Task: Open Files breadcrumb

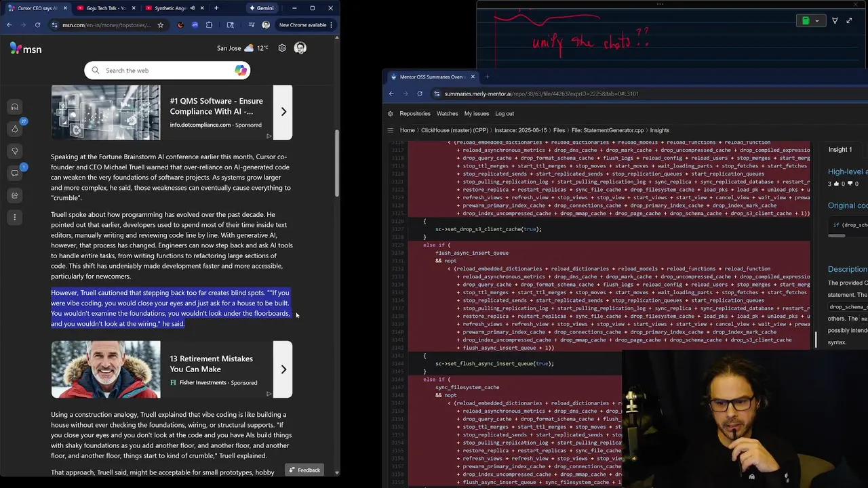Action: click(559, 130)
